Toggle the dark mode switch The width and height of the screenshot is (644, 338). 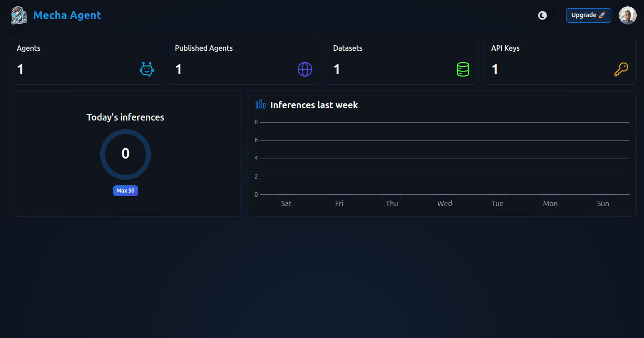click(548, 15)
